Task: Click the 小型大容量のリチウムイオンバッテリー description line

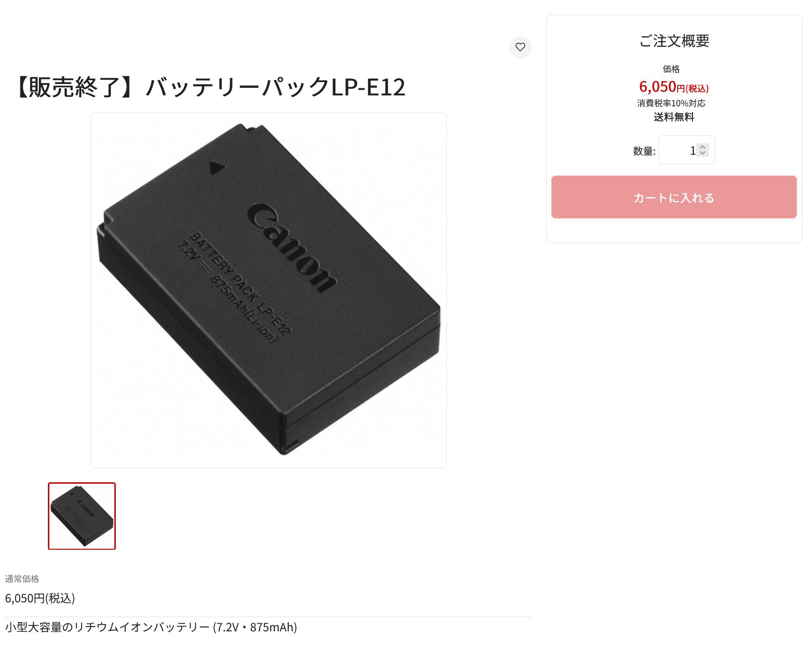Action: tap(151, 627)
